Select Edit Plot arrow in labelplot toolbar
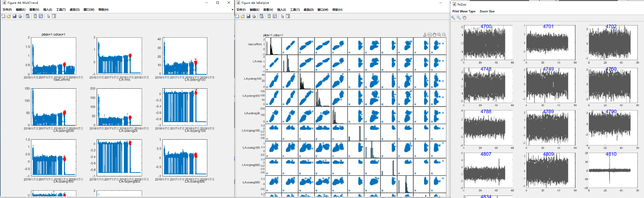Viewport: 644px width, 198px height. pos(282,16)
